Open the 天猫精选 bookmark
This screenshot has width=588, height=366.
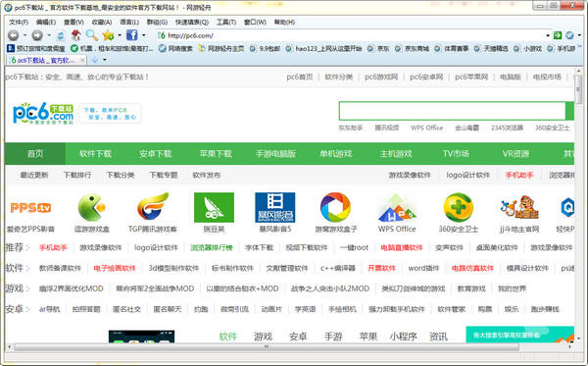click(491, 48)
